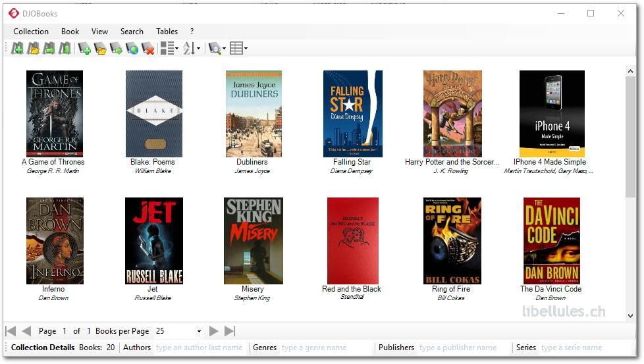Click the Export Book arrow icon
Screen dimensions: 644x364
116,49
